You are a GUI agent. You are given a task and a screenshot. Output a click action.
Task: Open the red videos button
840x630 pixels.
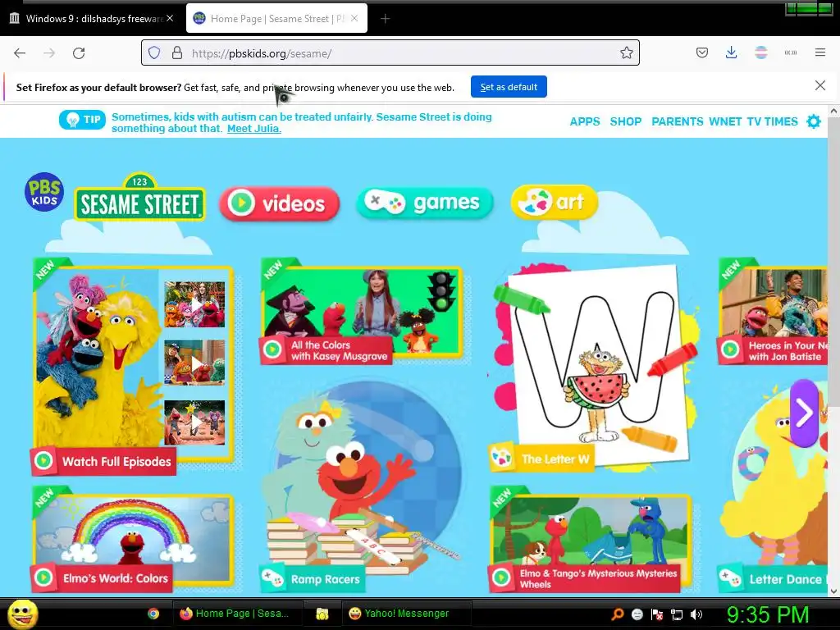click(279, 203)
